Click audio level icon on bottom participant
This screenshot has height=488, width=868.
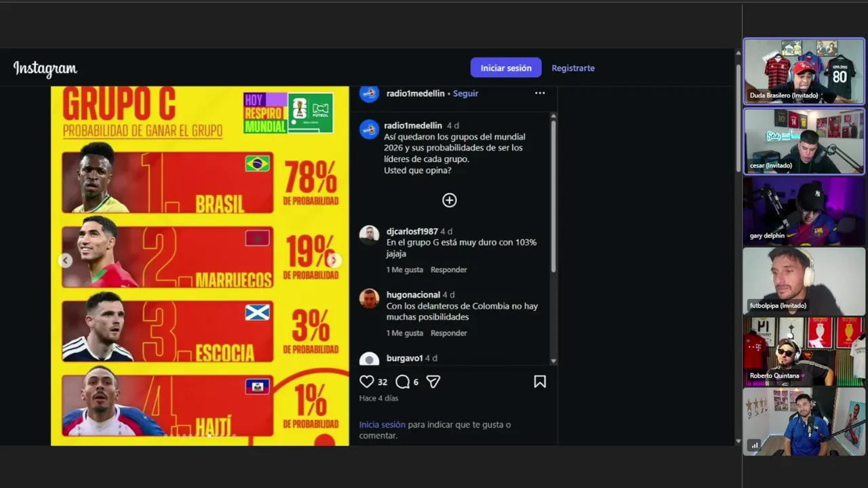(x=755, y=445)
